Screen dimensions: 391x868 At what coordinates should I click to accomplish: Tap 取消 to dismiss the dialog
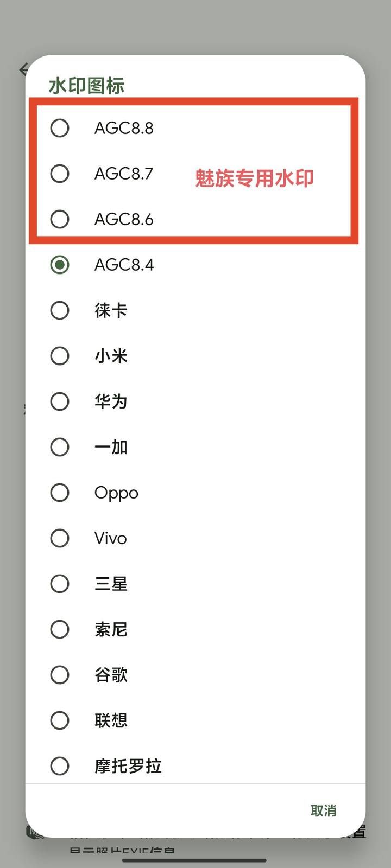pyautogui.click(x=323, y=810)
